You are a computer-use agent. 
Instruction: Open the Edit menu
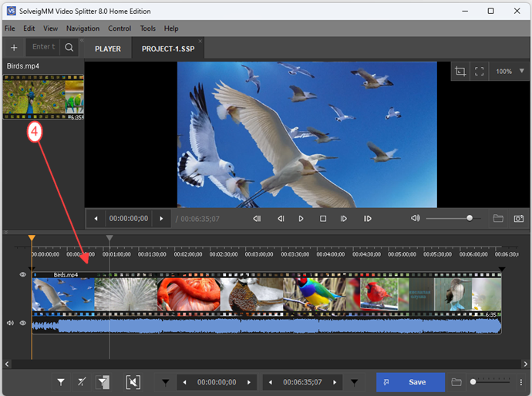29,29
